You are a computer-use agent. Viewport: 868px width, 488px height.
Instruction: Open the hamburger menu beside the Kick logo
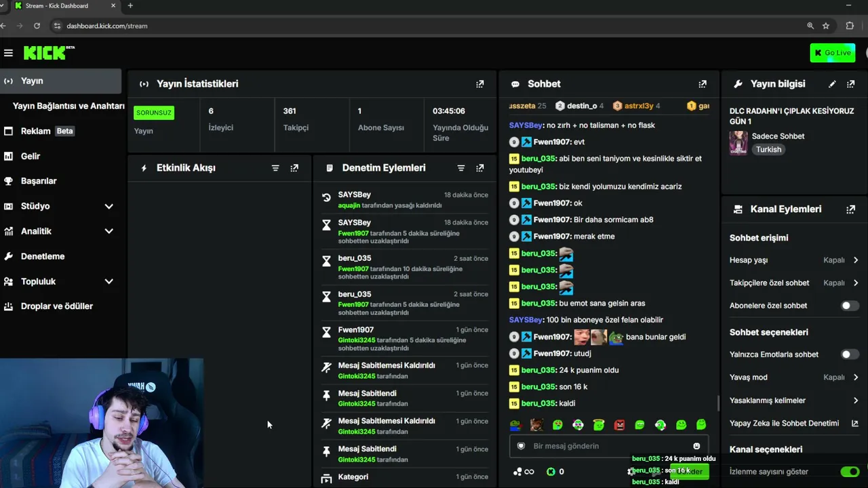[8, 53]
